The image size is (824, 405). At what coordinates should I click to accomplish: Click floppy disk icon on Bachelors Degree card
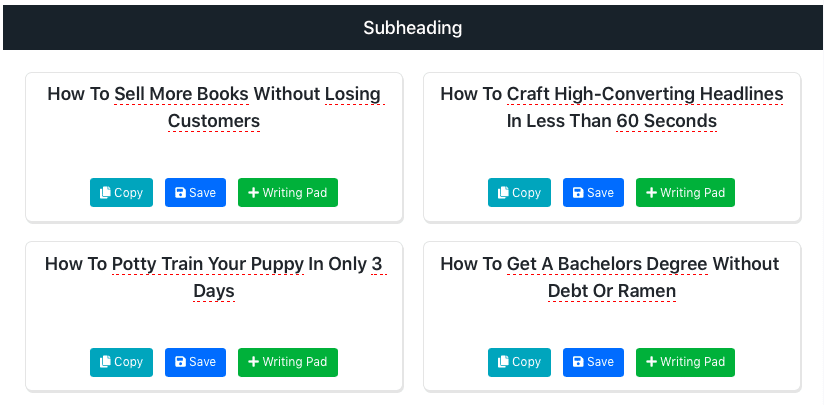[x=578, y=362]
